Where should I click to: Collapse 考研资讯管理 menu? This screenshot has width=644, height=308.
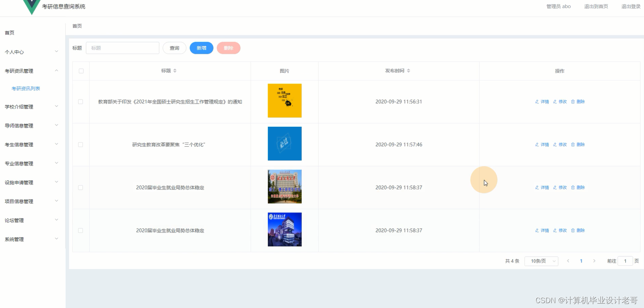(x=32, y=71)
